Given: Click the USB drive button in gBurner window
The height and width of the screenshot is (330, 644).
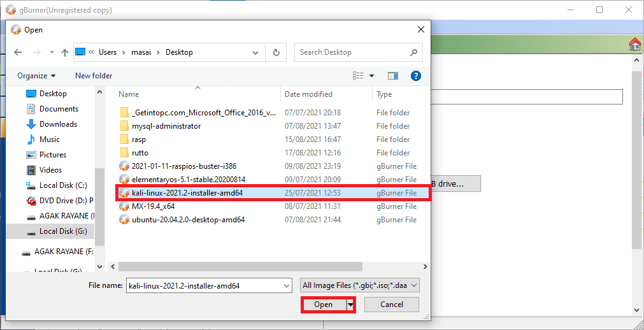Looking at the screenshot, I should tap(455, 183).
